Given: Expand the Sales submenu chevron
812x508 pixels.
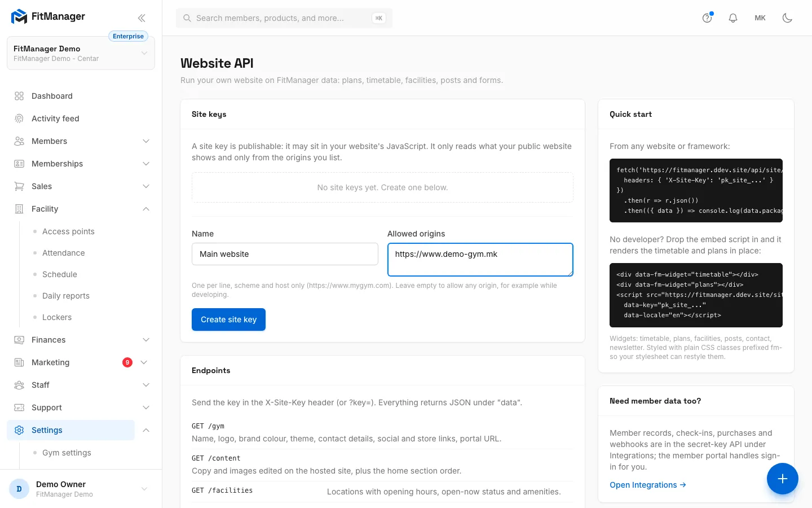Looking at the screenshot, I should pos(146,186).
